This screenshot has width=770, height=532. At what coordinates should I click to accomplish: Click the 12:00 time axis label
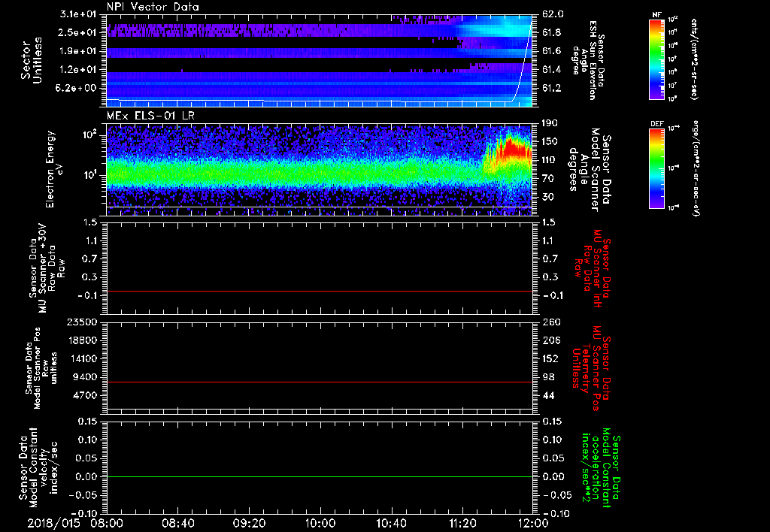532,521
